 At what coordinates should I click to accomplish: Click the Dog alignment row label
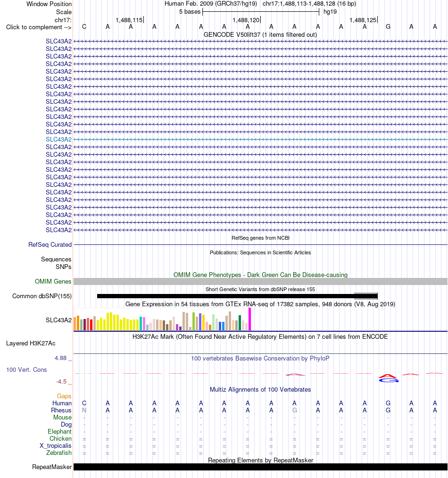click(66, 424)
